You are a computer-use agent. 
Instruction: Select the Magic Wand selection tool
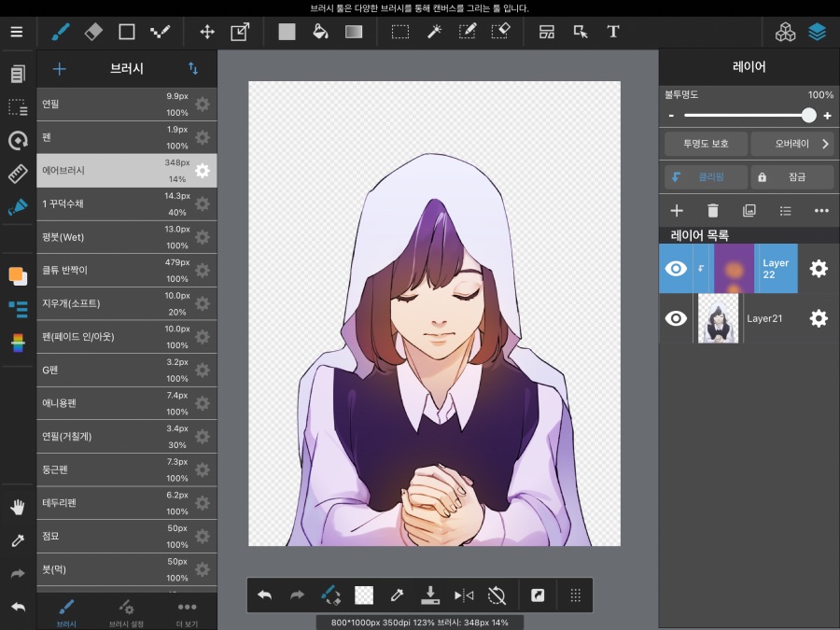(433, 31)
